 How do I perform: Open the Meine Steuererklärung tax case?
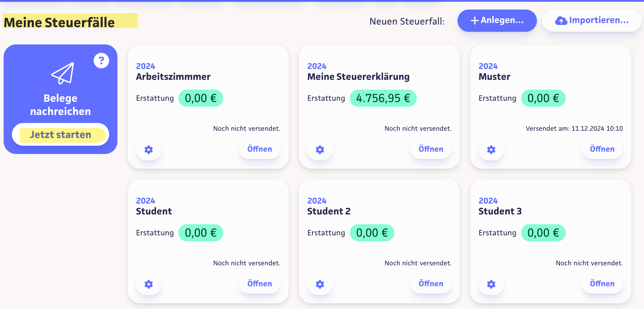[431, 149]
